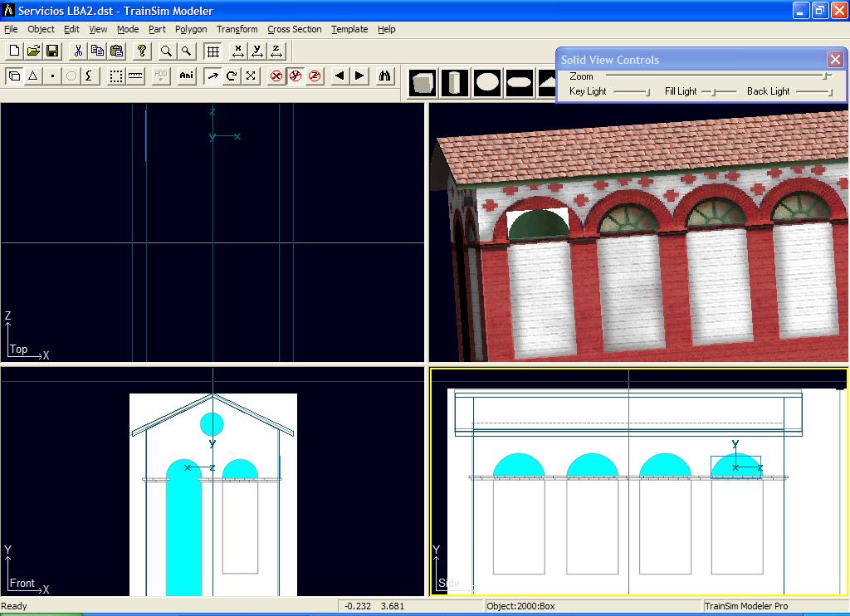This screenshot has height=616, width=850.
Task: Click the New file icon
Action: [14, 51]
